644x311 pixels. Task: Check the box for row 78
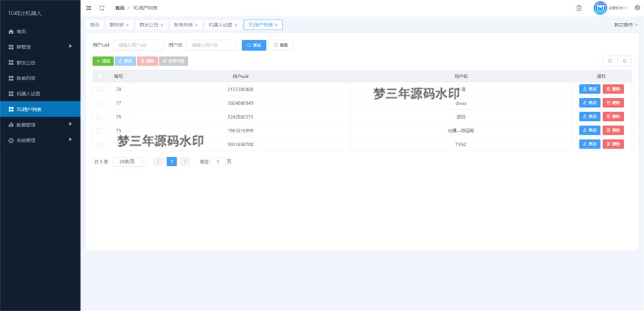point(99,89)
